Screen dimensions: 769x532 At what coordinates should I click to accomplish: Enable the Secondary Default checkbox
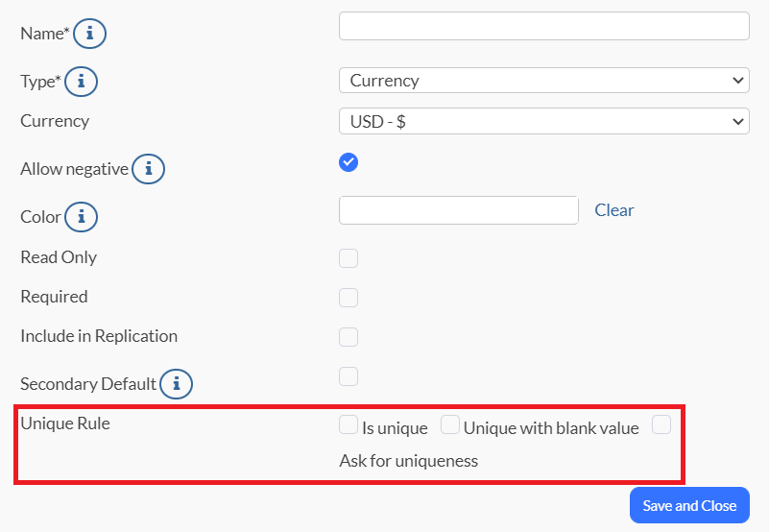pyautogui.click(x=348, y=376)
